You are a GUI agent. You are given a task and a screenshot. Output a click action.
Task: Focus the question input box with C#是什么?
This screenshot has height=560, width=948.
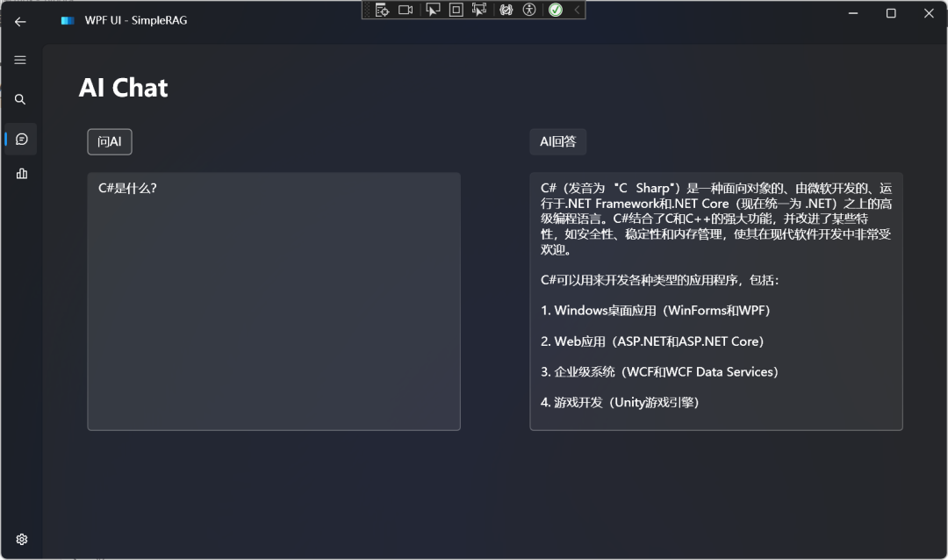click(x=274, y=301)
